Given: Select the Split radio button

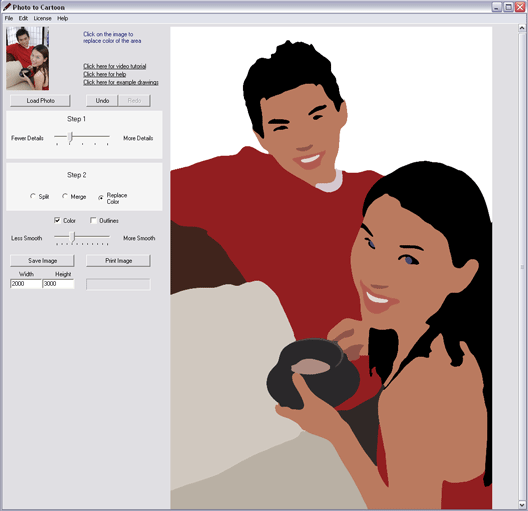Looking at the screenshot, I should tap(33, 196).
